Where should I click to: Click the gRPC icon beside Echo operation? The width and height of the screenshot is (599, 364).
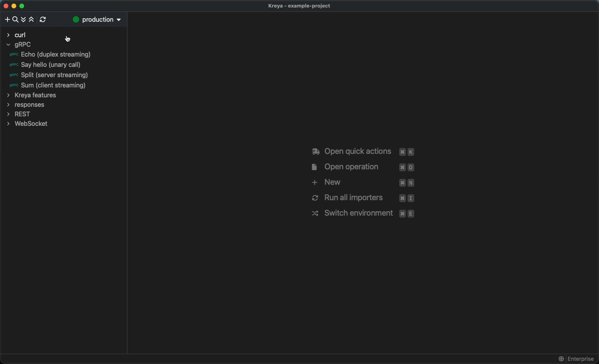tap(14, 55)
